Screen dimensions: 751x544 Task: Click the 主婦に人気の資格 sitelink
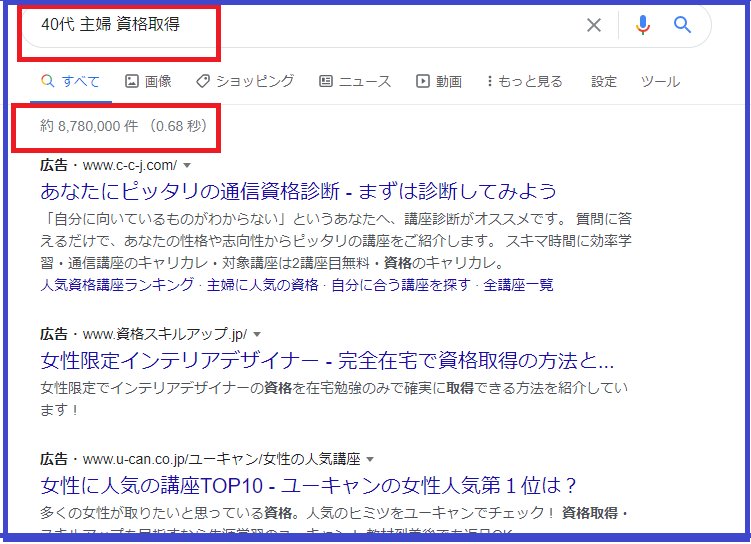pos(263,285)
